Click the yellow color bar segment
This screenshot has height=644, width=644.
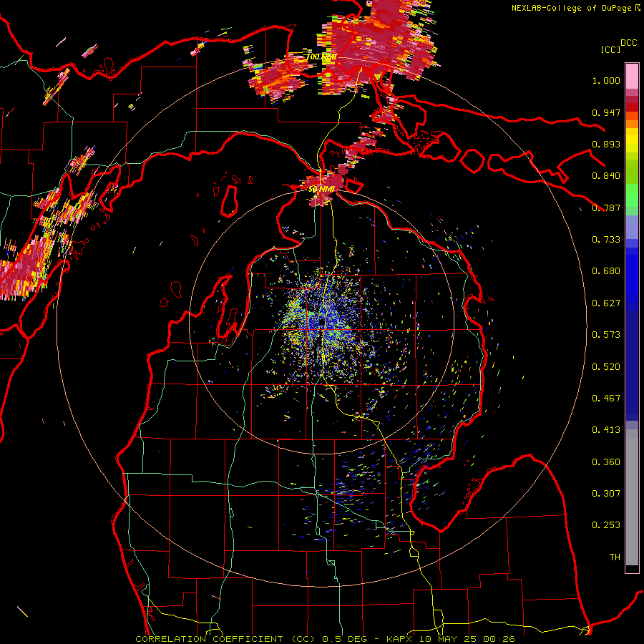point(632,140)
